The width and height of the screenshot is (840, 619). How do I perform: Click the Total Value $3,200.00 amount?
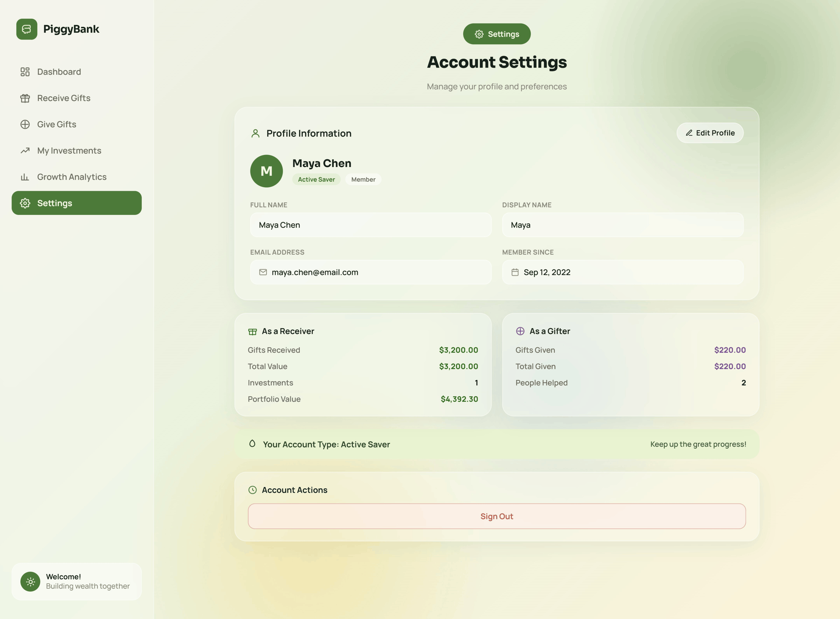tap(459, 367)
